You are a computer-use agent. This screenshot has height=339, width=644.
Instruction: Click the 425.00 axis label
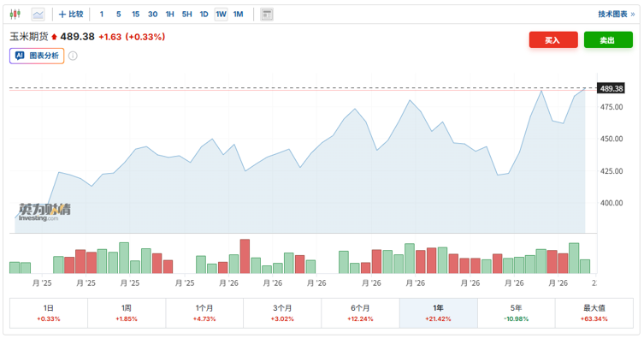pos(612,171)
